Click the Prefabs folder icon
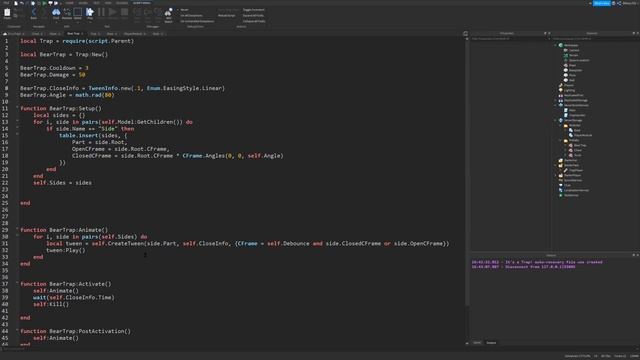 (x=566, y=140)
